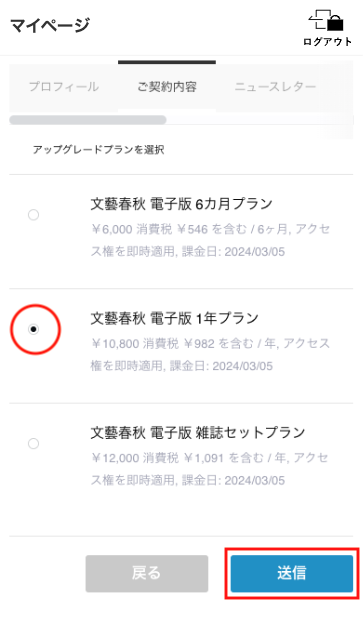This screenshot has height=618, width=363.
Task: Click the ¥6,000 price description text
Action: (x=210, y=240)
